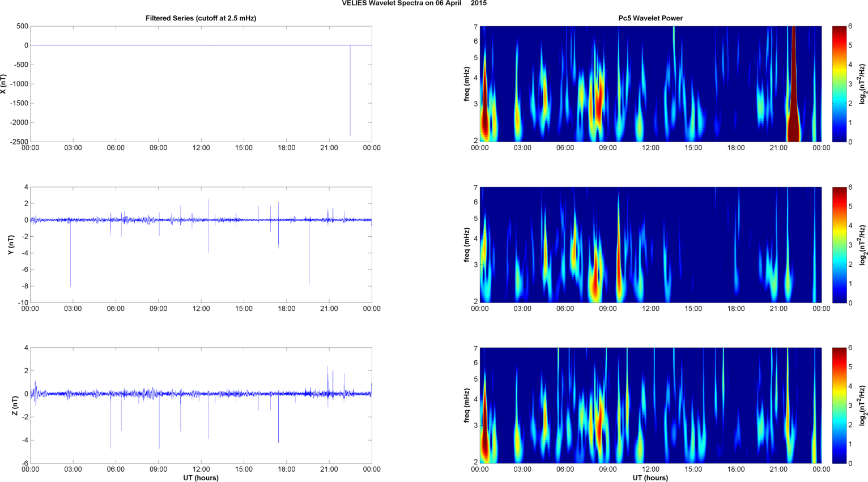
Task: Click 'UT (hours)' label under bottom wavelet spectrum
Action: (x=650, y=477)
